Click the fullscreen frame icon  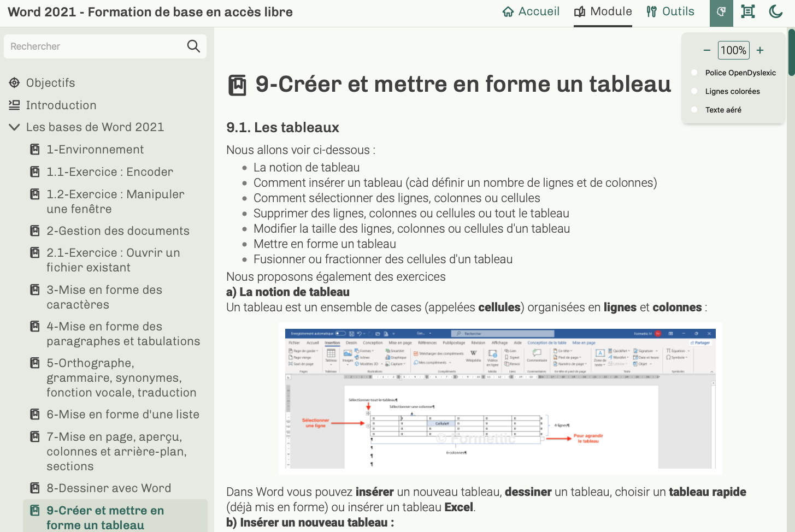748,11
